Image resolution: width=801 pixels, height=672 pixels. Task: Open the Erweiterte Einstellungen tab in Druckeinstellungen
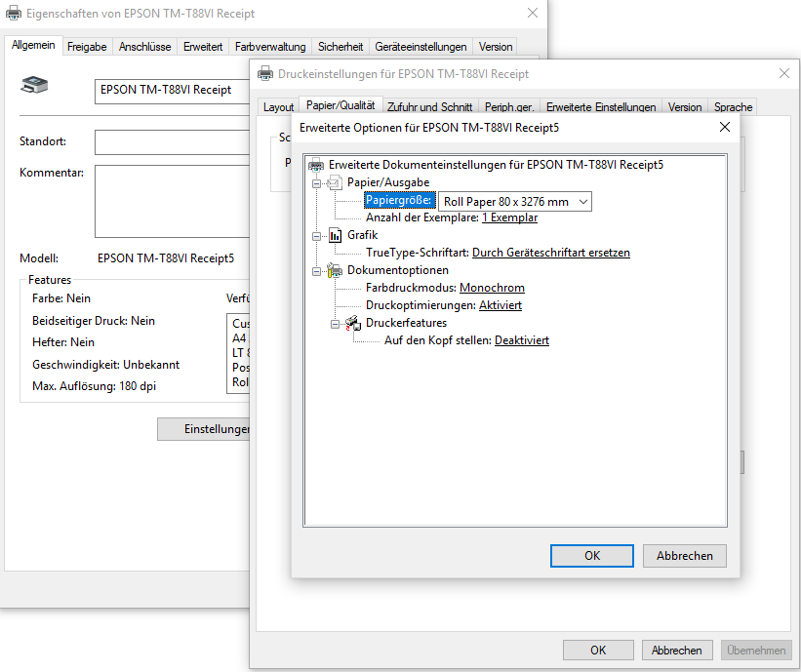(x=601, y=106)
